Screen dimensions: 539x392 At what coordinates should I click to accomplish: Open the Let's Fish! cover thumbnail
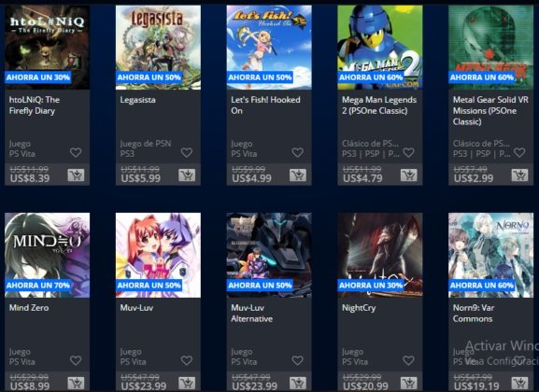tap(269, 48)
